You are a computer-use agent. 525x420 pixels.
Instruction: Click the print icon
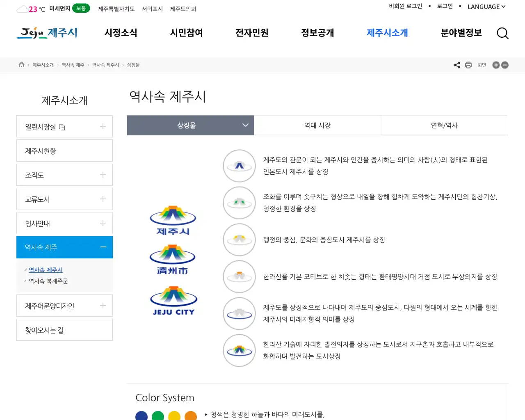point(468,65)
